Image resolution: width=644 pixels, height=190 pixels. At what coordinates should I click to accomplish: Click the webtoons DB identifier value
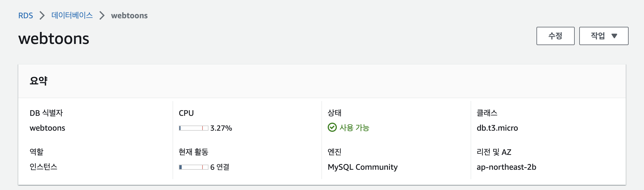(47, 128)
